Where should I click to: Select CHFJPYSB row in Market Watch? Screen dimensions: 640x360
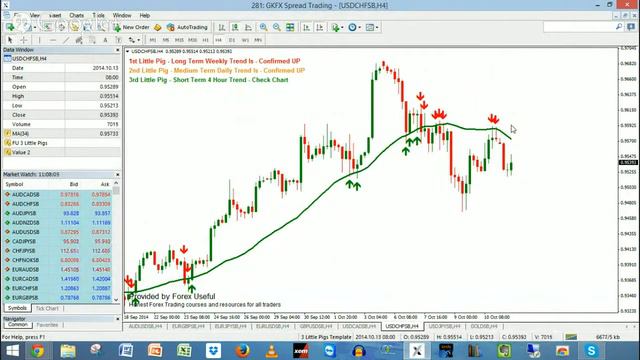point(57,251)
